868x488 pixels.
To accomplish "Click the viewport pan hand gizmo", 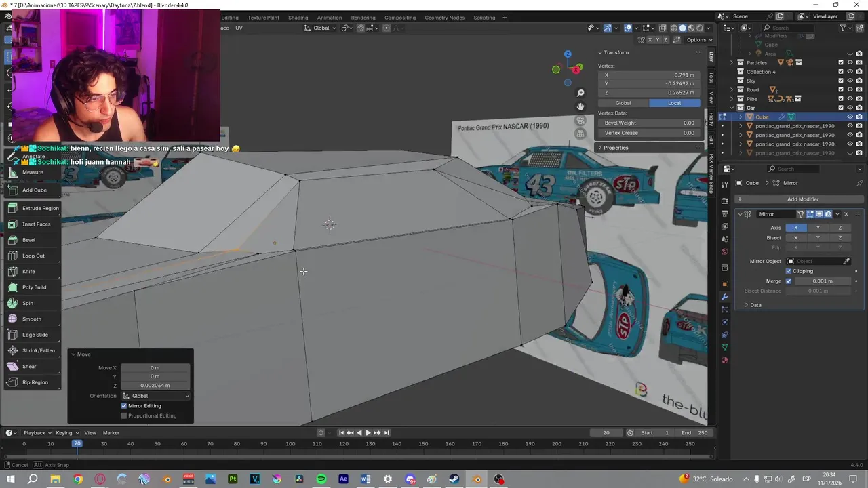I will click(580, 106).
